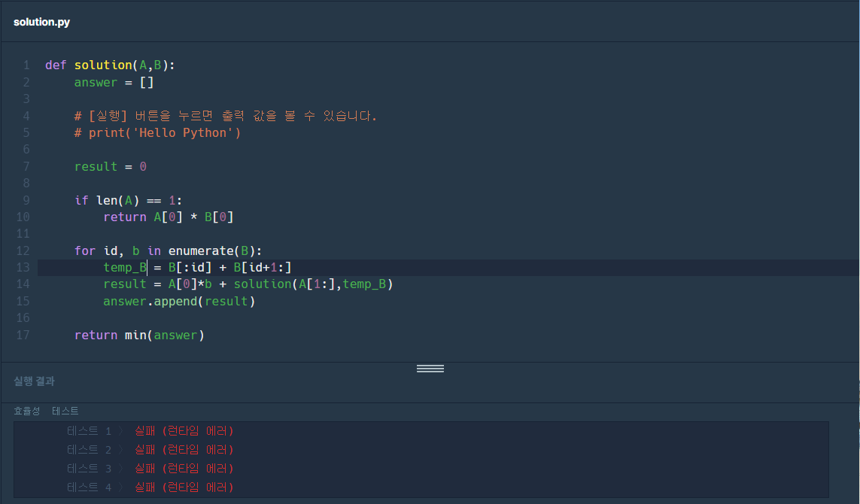Click the '[실행] 버튼을 누르면' comment line

(226, 116)
